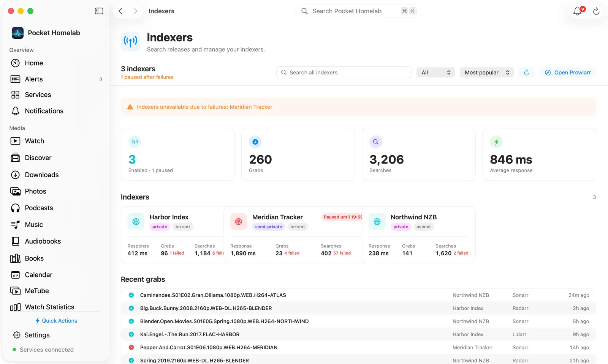Click the Searches magnifier icon in stat card

pyautogui.click(x=375, y=142)
